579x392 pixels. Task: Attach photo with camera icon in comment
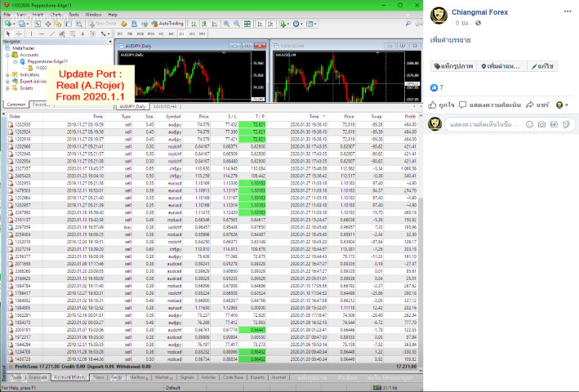(541, 124)
